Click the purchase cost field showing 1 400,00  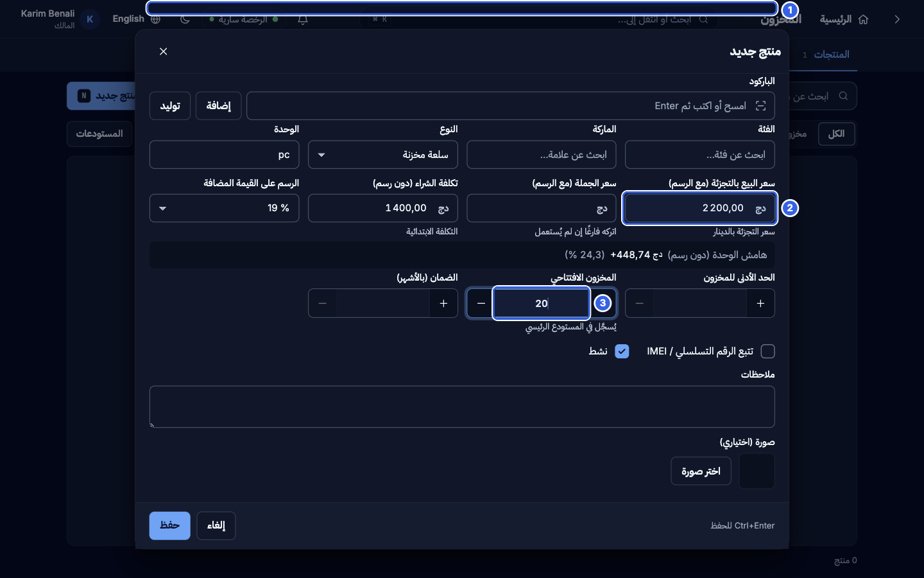pos(383,208)
